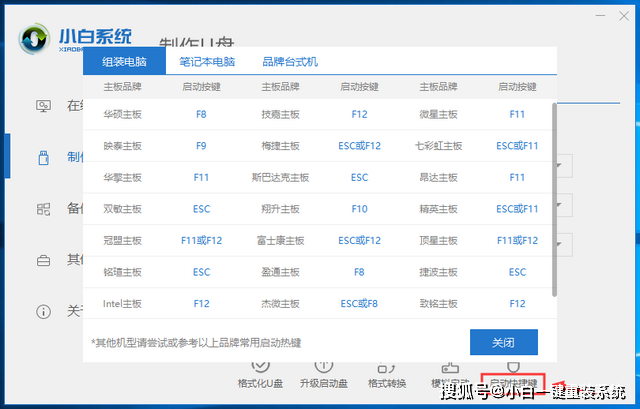Image resolution: width=640 pixels, height=409 pixels.
Task: Click F11或F12 beside 顶星主板
Action: tap(517, 240)
